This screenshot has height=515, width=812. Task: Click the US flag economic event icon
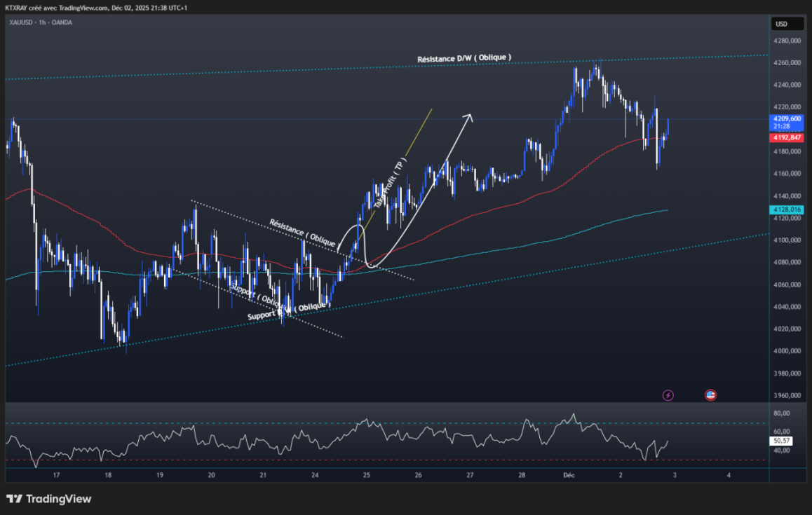pyautogui.click(x=711, y=395)
